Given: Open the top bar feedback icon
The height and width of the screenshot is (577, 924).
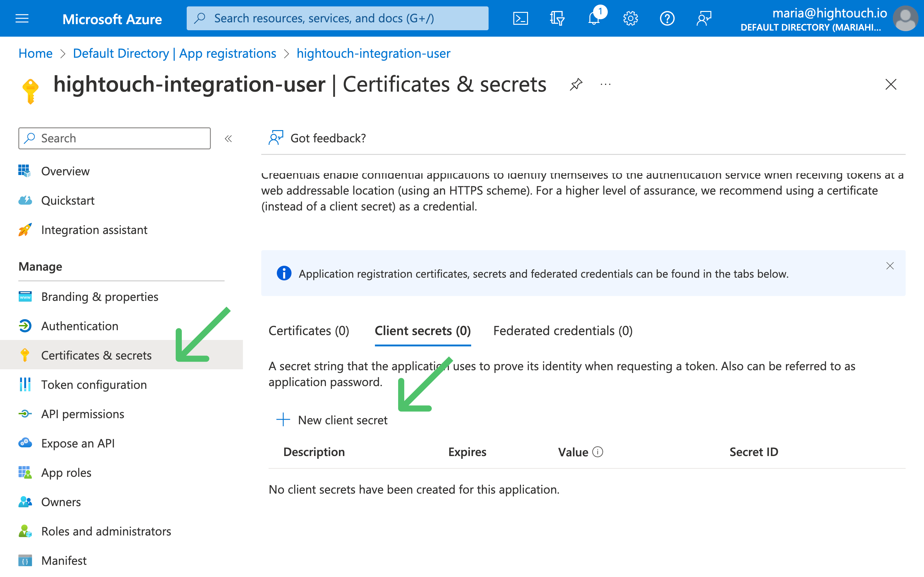Looking at the screenshot, I should click(704, 18).
